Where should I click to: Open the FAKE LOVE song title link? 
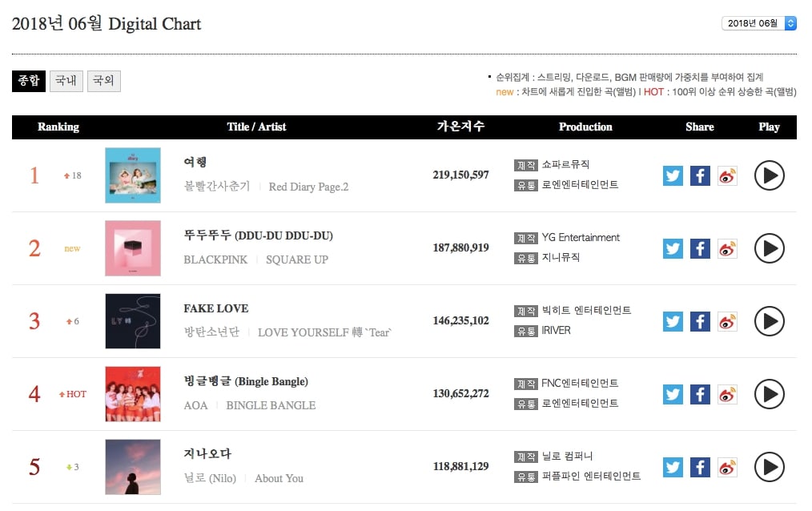click(x=216, y=308)
